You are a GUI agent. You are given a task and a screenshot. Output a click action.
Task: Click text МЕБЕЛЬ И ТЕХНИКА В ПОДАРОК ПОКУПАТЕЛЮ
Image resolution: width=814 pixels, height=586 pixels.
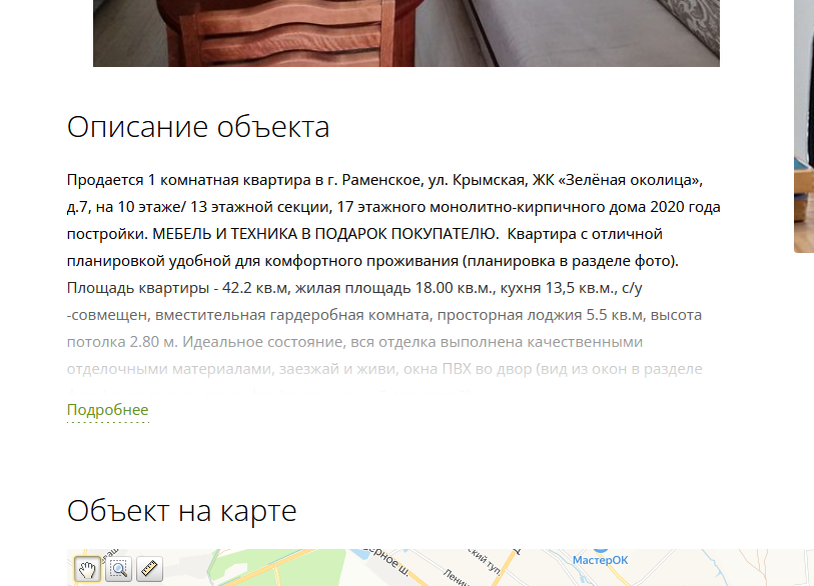click(x=325, y=234)
